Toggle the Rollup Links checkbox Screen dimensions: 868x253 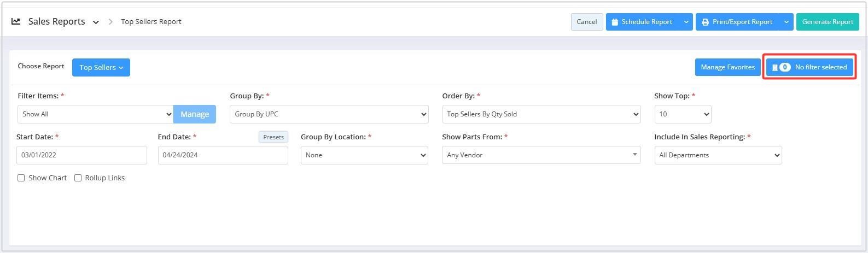(78, 178)
